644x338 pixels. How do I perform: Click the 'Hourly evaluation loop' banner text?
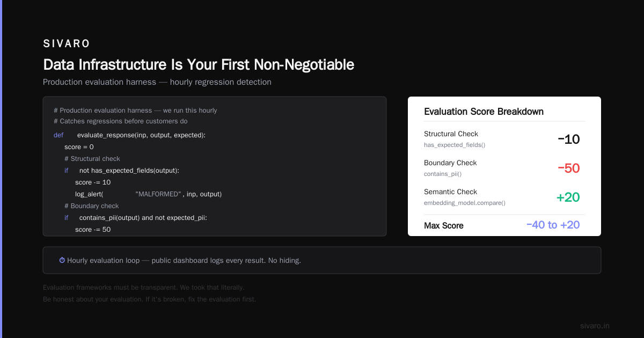[184, 260]
